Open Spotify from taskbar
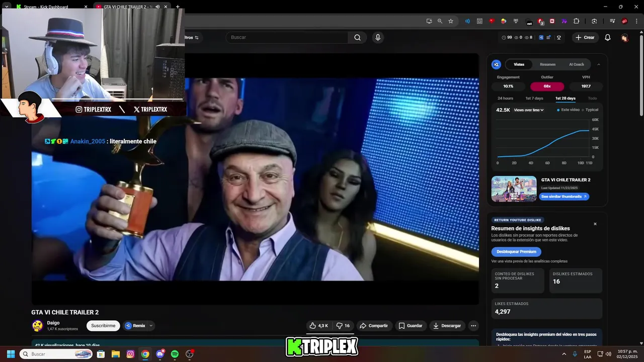Viewport: 644px width, 362px height. (x=175, y=354)
